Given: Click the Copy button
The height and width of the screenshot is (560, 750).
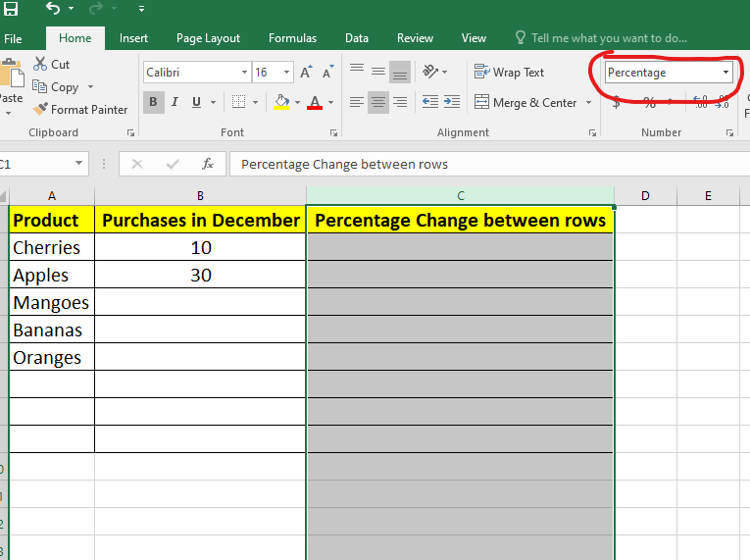Looking at the screenshot, I should [57, 87].
